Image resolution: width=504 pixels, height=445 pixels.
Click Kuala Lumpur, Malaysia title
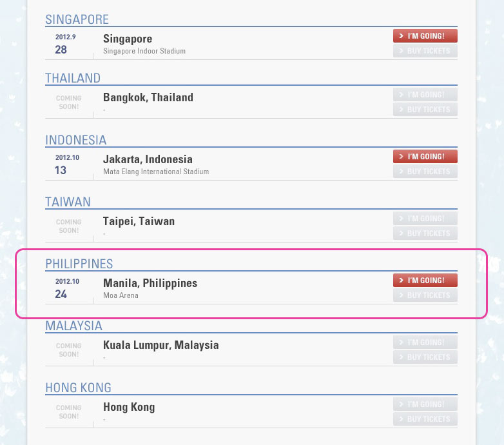(x=160, y=345)
